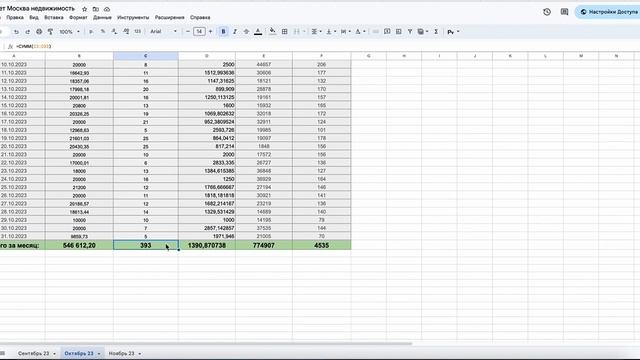Open the Справка menu

pos(200,18)
